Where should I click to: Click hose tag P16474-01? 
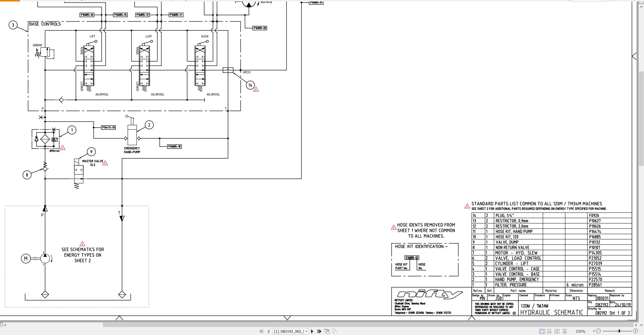coord(108,127)
